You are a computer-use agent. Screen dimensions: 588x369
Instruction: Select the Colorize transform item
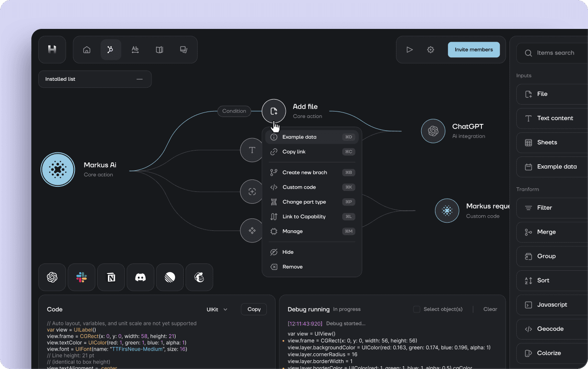(552, 353)
